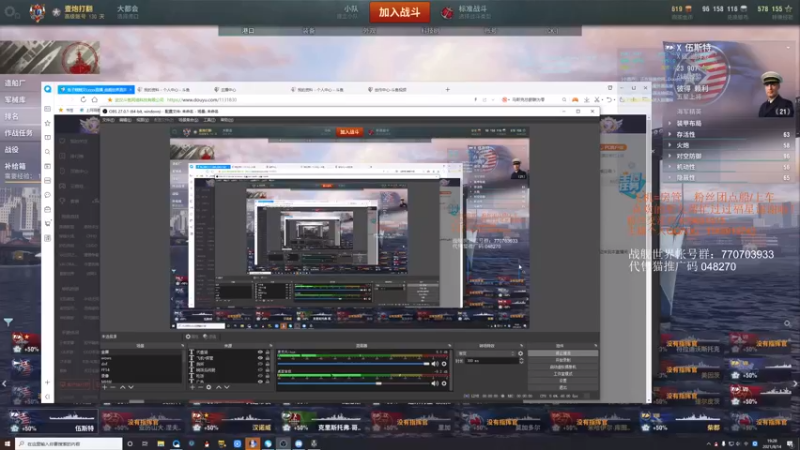Open Windows Start menu
This screenshot has height=450, width=800.
tap(7, 444)
